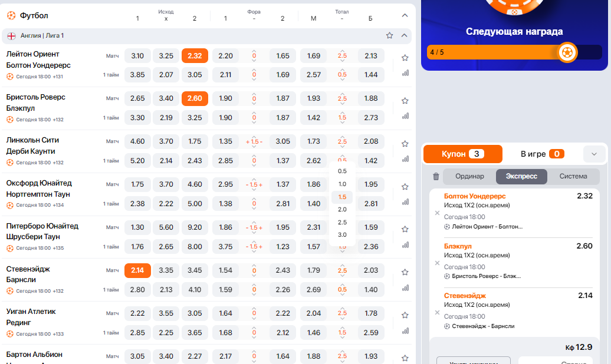Favorite the Bristol Rovers vs Blackpool match
The height and width of the screenshot is (364, 611).
pyautogui.click(x=405, y=101)
